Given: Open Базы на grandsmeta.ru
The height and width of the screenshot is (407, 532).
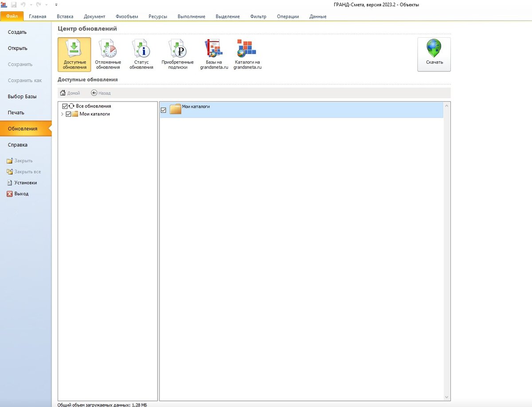Looking at the screenshot, I should click(x=214, y=54).
